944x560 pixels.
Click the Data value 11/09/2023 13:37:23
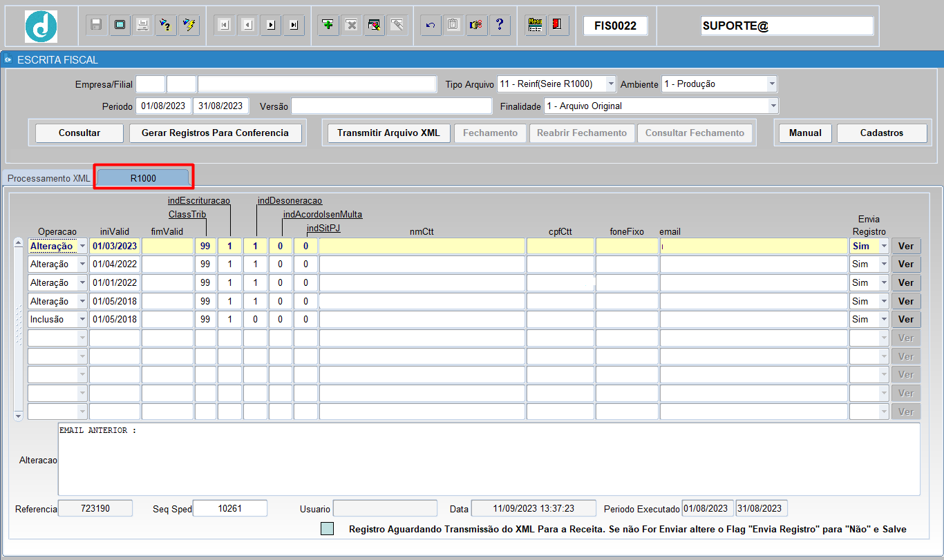[534, 509]
